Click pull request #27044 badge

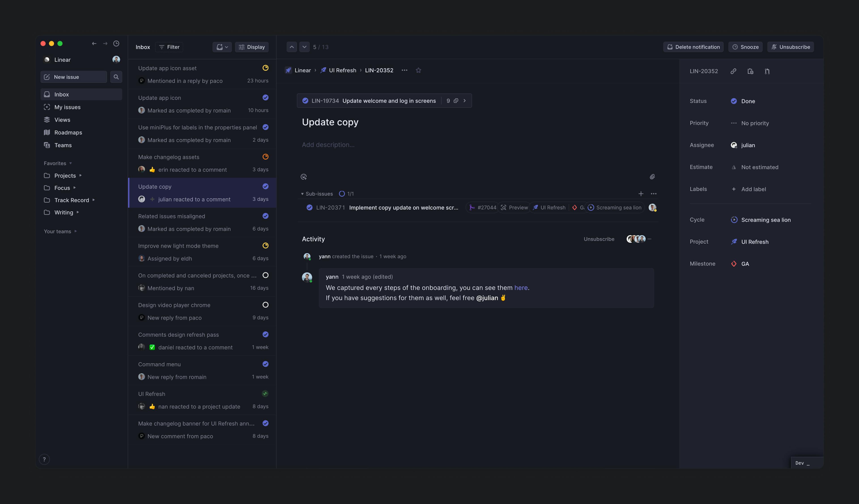coord(483,208)
